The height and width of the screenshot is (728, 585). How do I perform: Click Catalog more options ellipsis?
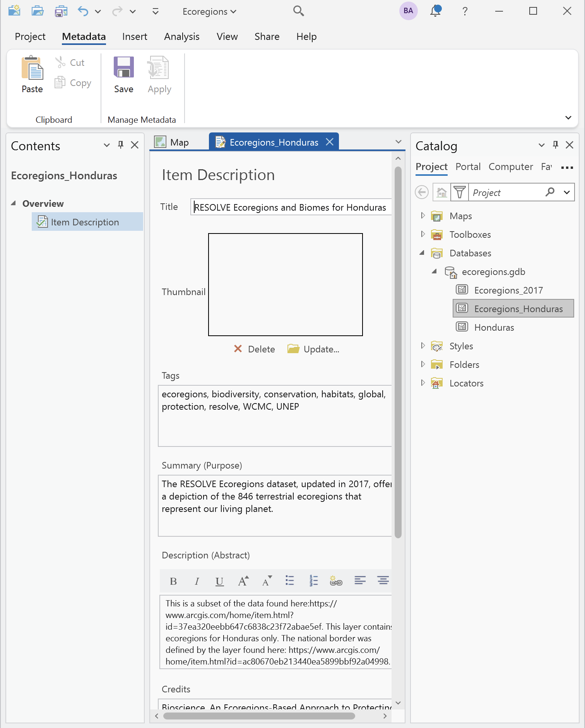point(567,168)
